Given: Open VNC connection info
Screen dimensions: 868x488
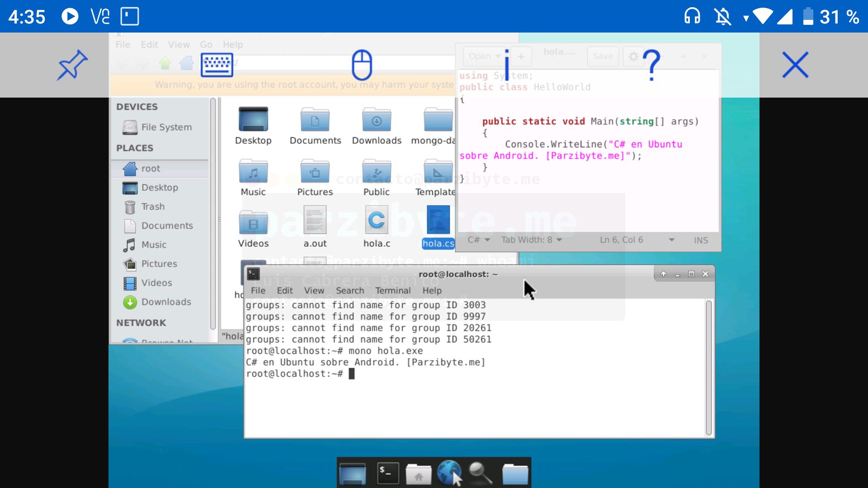Looking at the screenshot, I should (x=507, y=65).
